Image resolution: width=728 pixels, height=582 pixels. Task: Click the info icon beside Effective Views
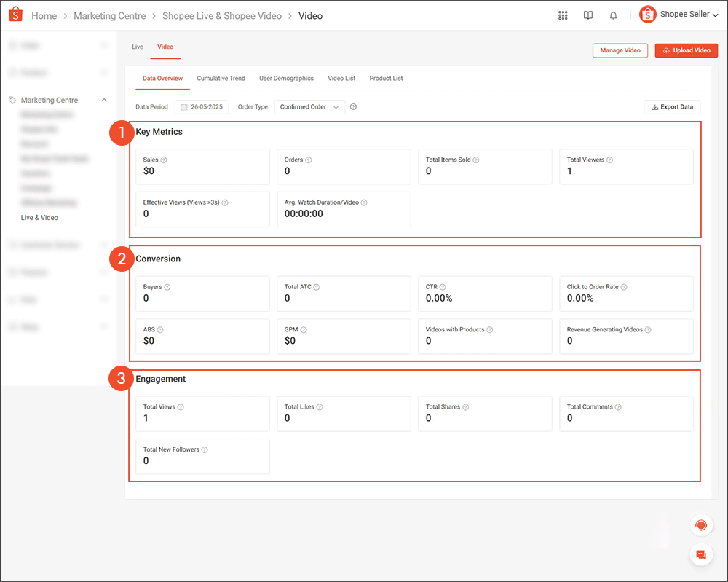[225, 202]
